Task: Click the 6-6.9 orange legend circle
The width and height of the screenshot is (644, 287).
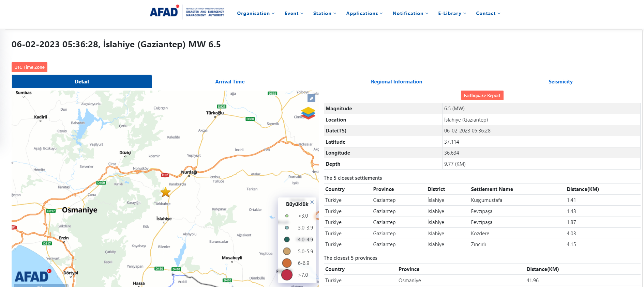Action: 287,263
